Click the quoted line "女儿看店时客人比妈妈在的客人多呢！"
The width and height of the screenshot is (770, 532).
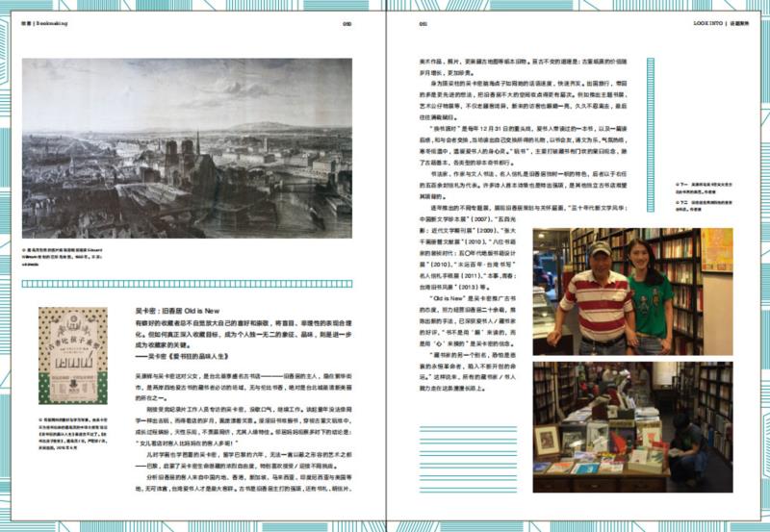pyautogui.click(x=187, y=443)
